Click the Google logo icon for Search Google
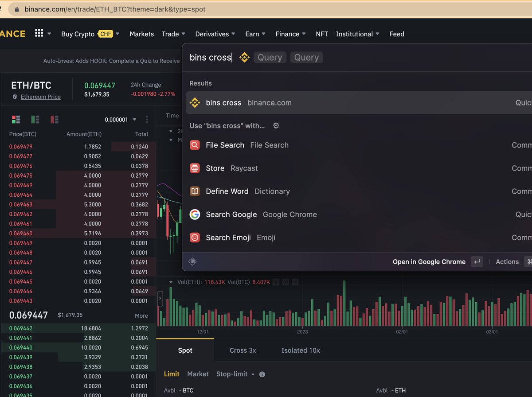 [x=195, y=214]
